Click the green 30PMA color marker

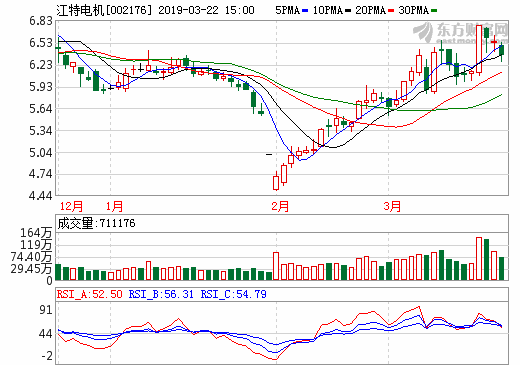click(434, 11)
